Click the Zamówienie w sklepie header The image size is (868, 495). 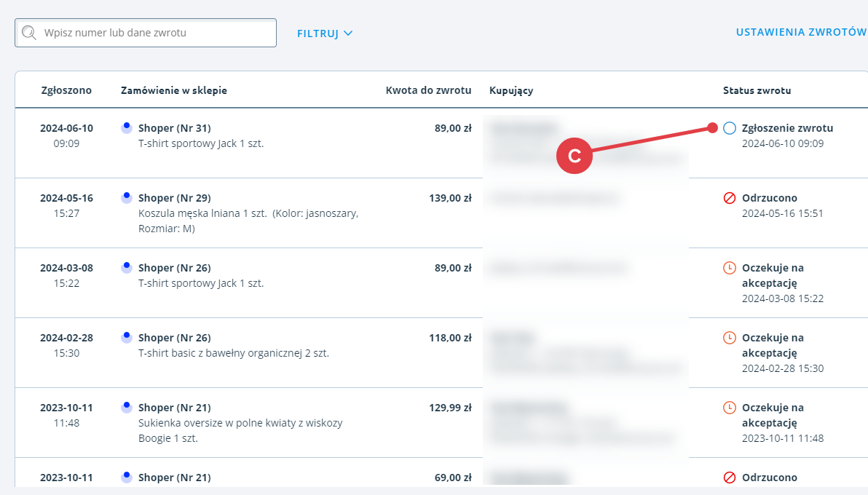click(174, 90)
